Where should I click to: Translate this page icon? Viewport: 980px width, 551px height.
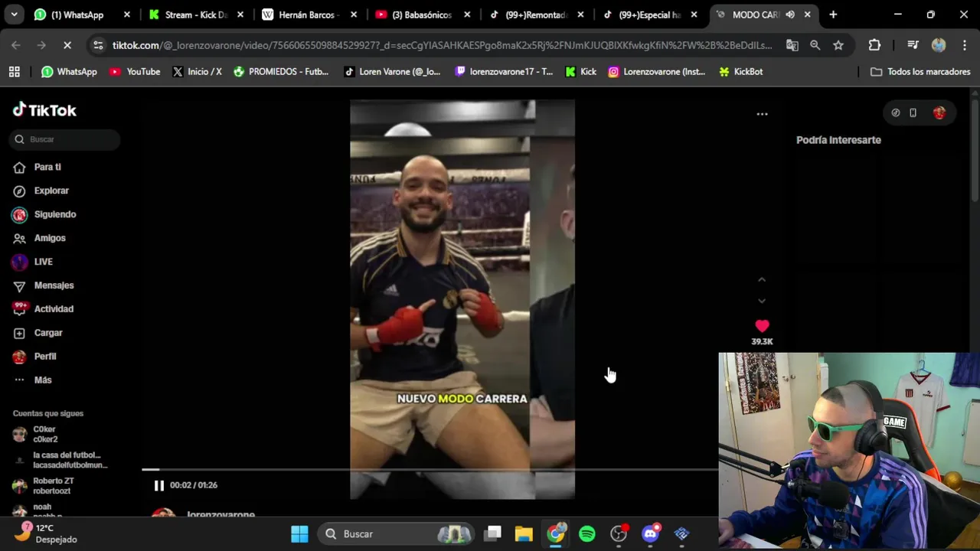pyautogui.click(x=792, y=45)
